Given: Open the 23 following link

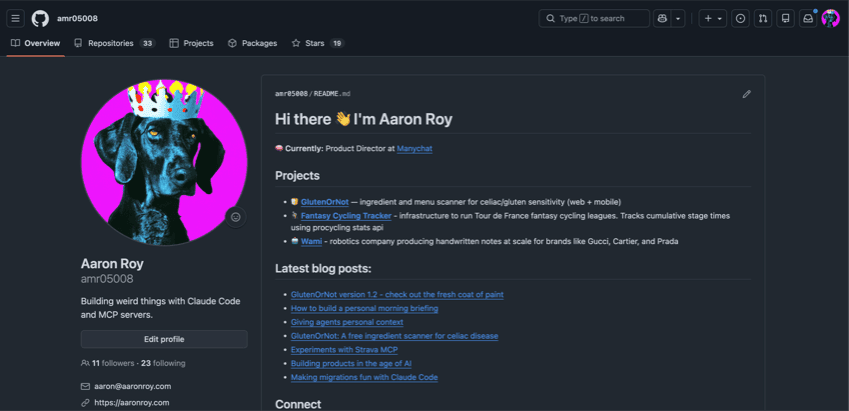Looking at the screenshot, I should pos(163,363).
